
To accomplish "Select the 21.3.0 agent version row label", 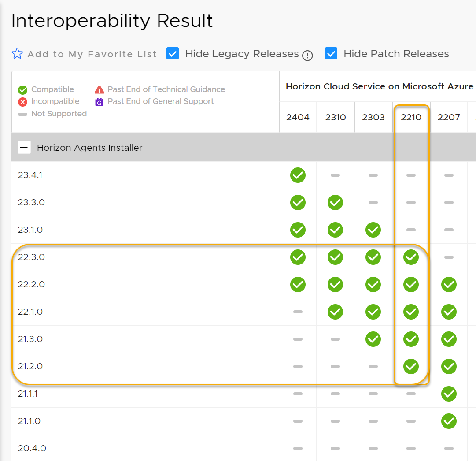I will [30, 339].
